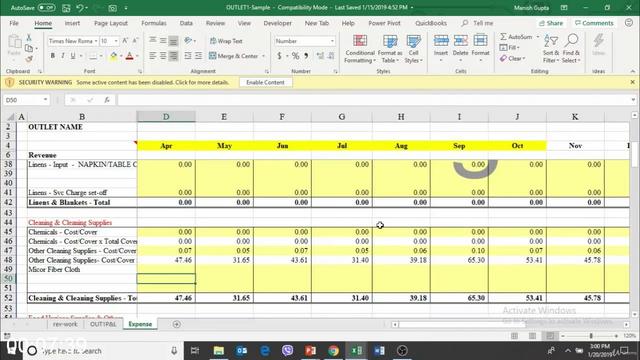Click the Comma Style icon
This screenshot has width=640, height=360.
[x=306, y=56]
